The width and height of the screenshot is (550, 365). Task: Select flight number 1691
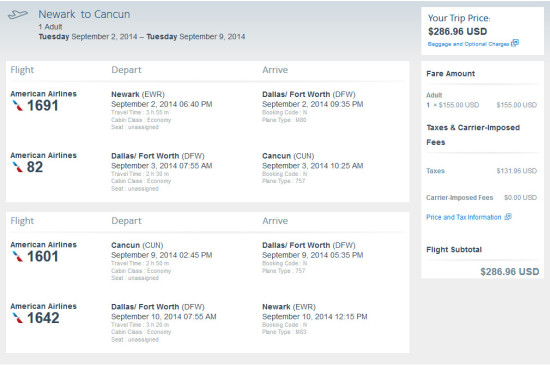[43, 106]
